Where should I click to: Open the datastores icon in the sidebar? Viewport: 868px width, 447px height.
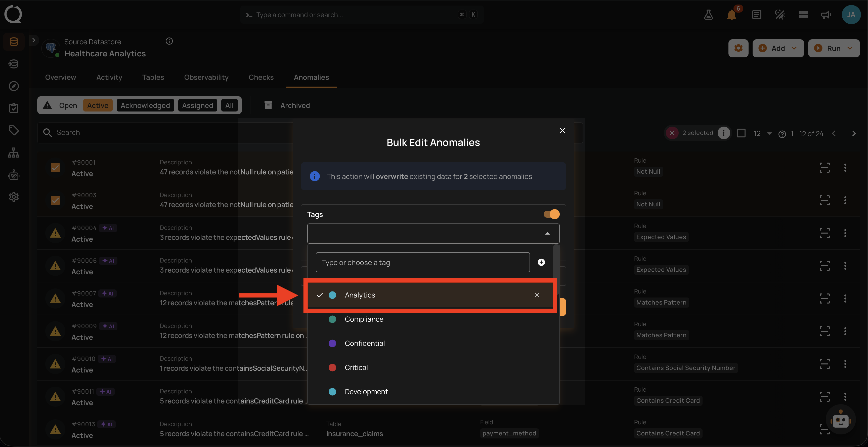14,42
